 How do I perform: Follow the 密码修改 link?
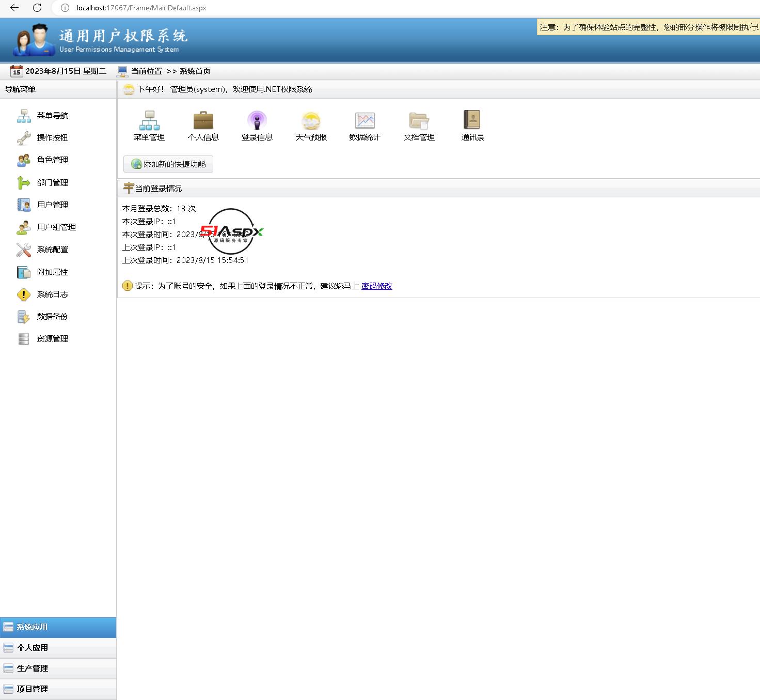tap(377, 286)
